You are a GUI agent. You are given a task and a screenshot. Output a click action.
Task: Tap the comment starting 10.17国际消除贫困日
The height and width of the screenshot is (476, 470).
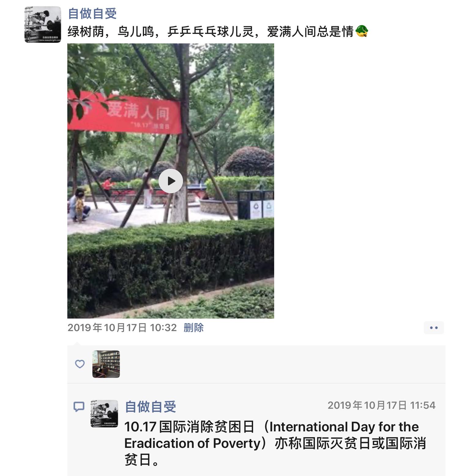coord(275,443)
